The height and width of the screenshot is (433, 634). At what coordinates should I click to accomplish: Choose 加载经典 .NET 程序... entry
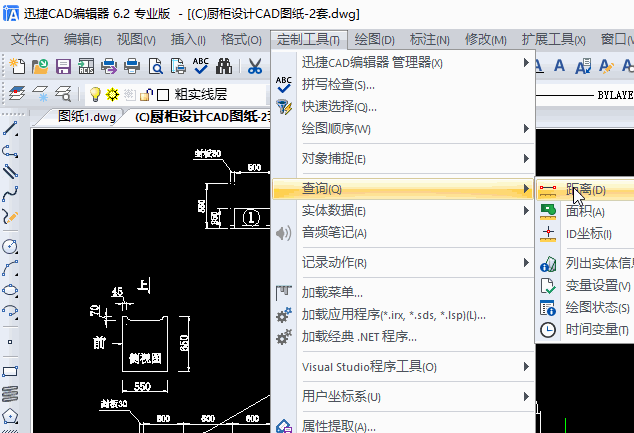coord(404,336)
